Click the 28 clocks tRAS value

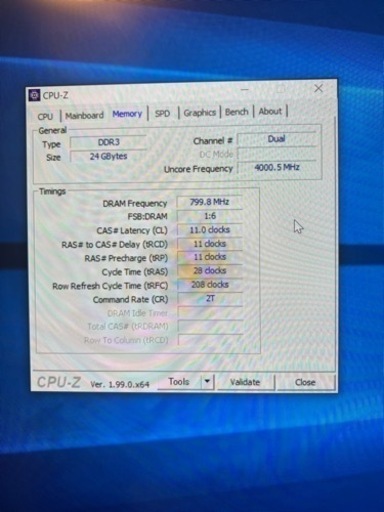pyautogui.click(x=210, y=271)
